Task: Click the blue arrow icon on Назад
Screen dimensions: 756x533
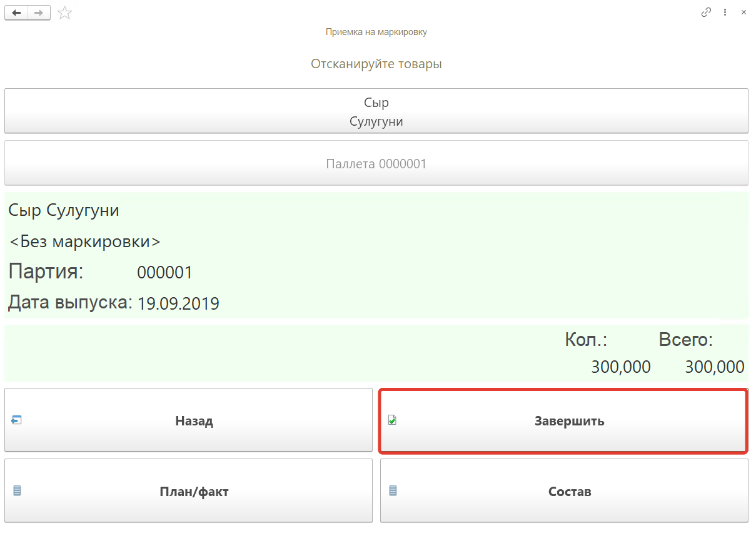Action: coord(17,420)
